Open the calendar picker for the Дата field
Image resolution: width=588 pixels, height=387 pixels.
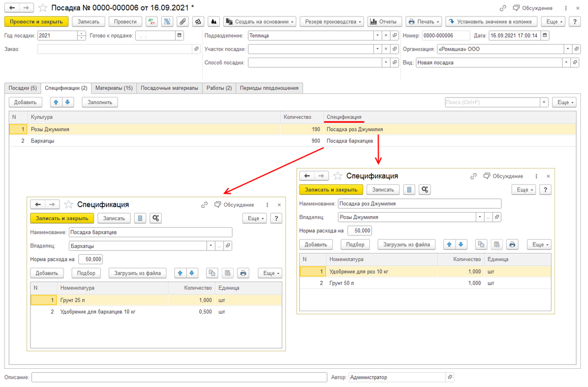click(x=545, y=35)
